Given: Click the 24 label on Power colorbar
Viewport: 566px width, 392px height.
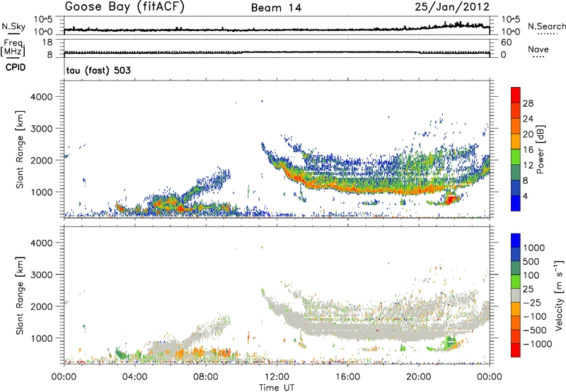Looking at the screenshot, I should [528, 119].
